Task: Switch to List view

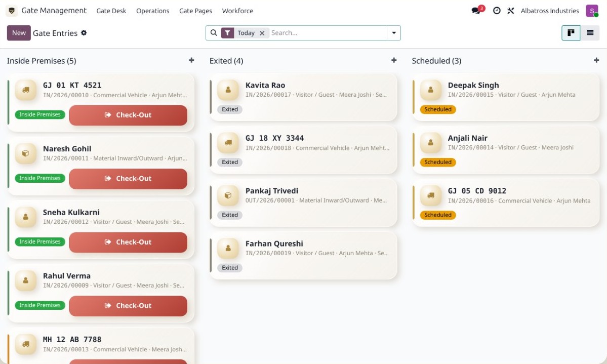Action: (x=590, y=33)
